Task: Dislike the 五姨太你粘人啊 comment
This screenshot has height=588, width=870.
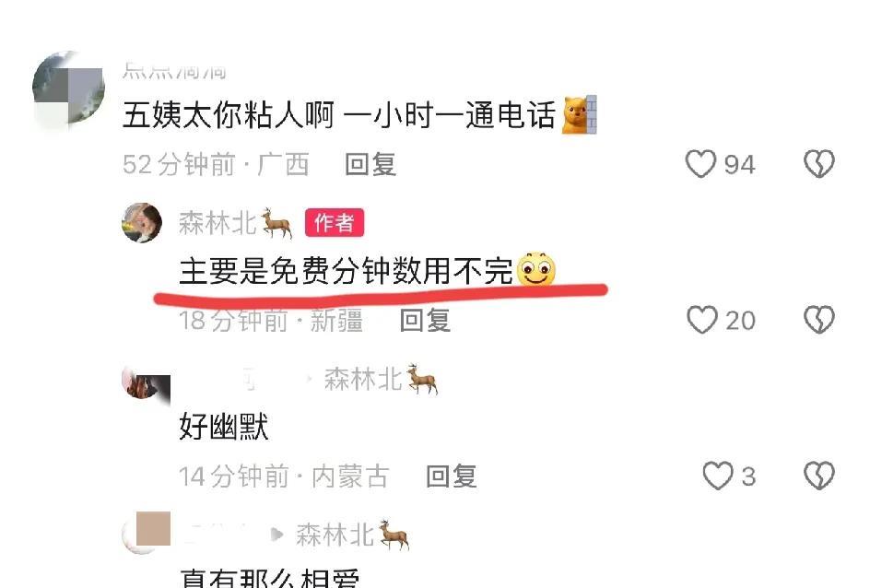Action: click(819, 164)
